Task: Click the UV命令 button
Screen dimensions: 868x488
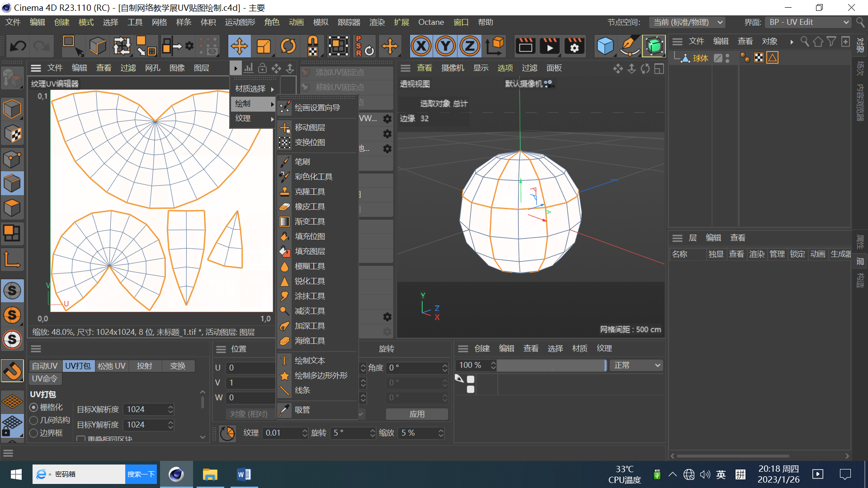Action: pos(45,379)
